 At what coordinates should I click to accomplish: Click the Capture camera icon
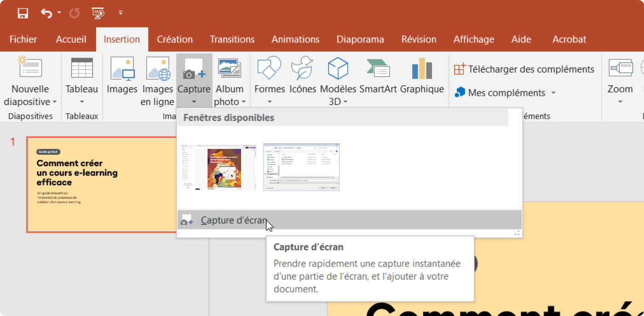click(194, 68)
